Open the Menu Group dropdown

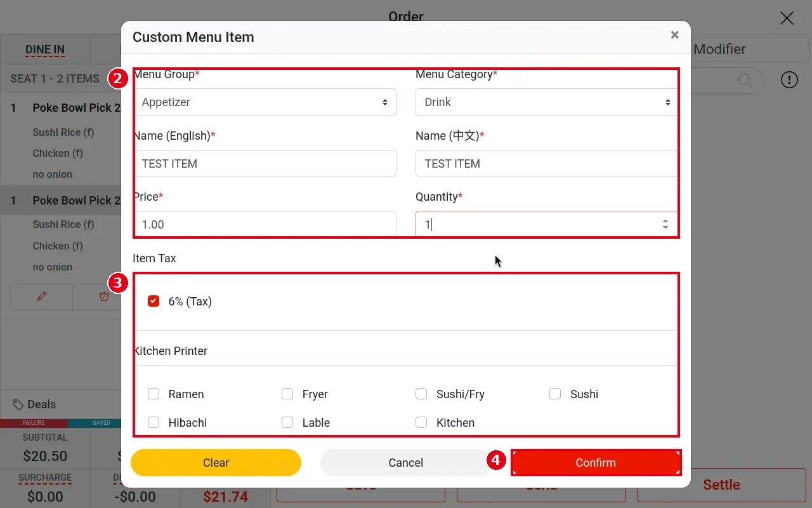coord(265,102)
